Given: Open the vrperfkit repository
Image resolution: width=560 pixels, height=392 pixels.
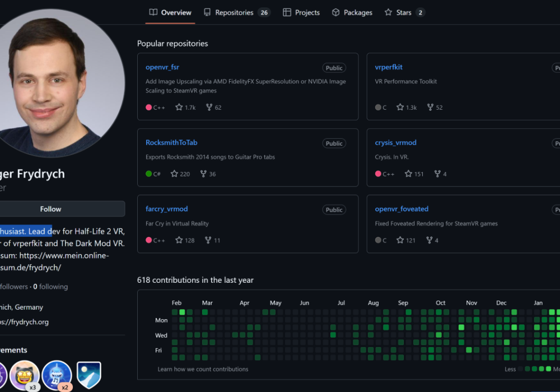Looking at the screenshot, I should click(x=389, y=67).
